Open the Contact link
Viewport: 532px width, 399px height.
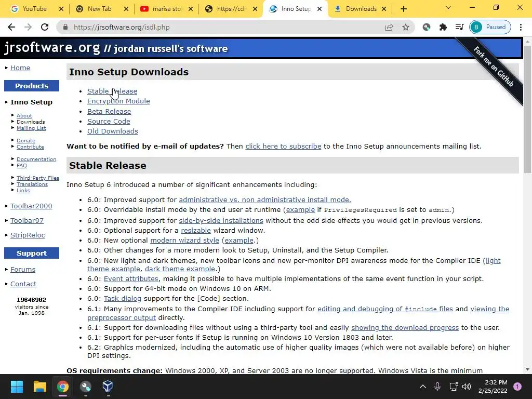point(23,284)
